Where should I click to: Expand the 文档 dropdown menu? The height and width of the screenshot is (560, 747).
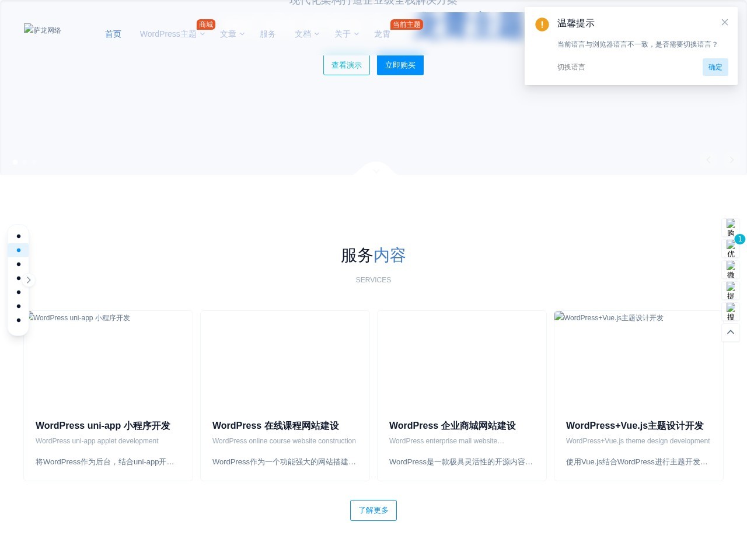point(307,34)
